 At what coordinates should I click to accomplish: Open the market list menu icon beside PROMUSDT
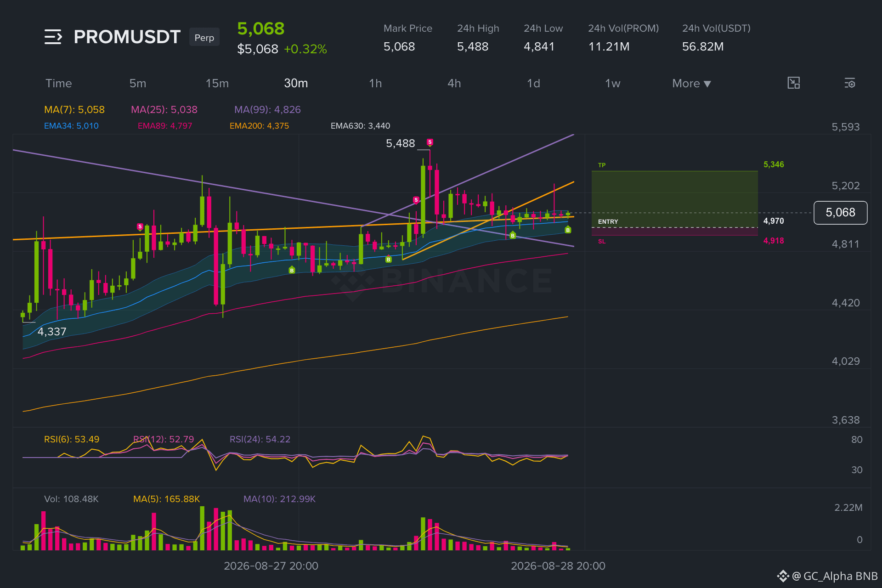pos(53,37)
